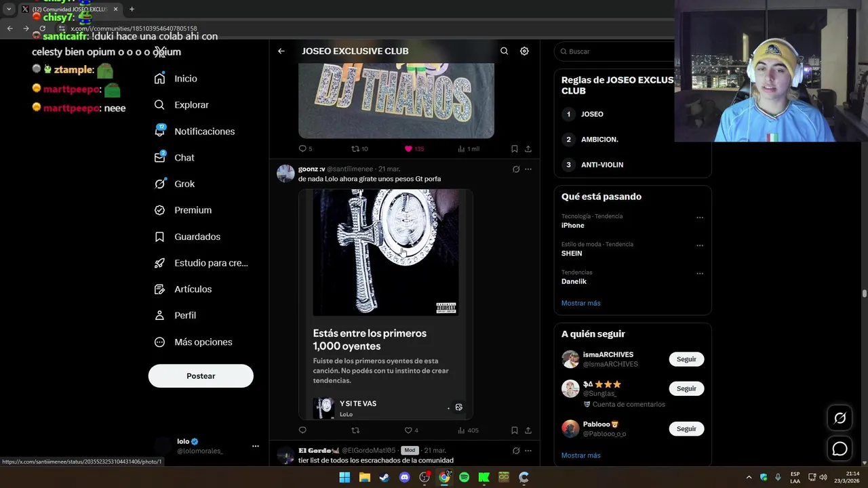Open goonz :v profile avatar
The width and height of the screenshot is (868, 488).
click(285, 174)
